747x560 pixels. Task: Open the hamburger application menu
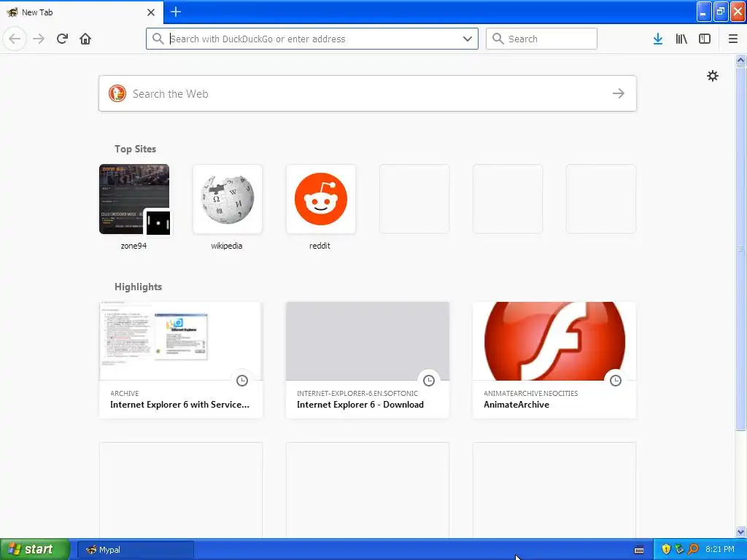coord(733,39)
